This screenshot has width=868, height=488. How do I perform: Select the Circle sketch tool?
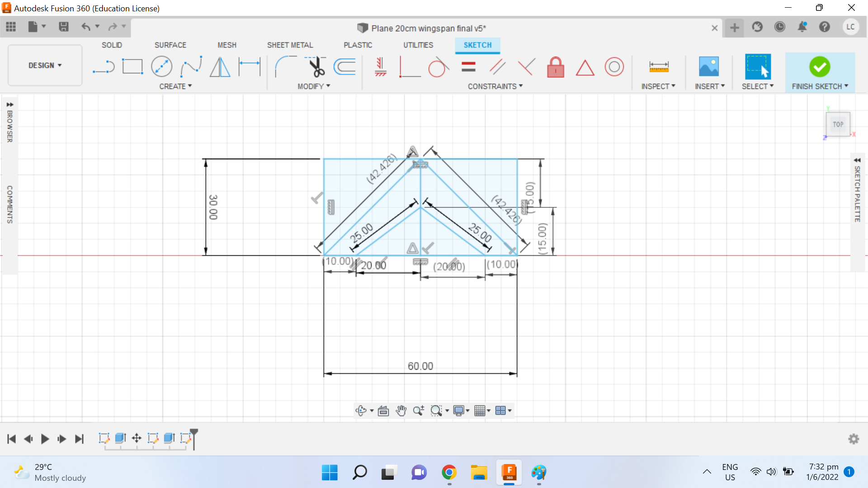click(161, 66)
